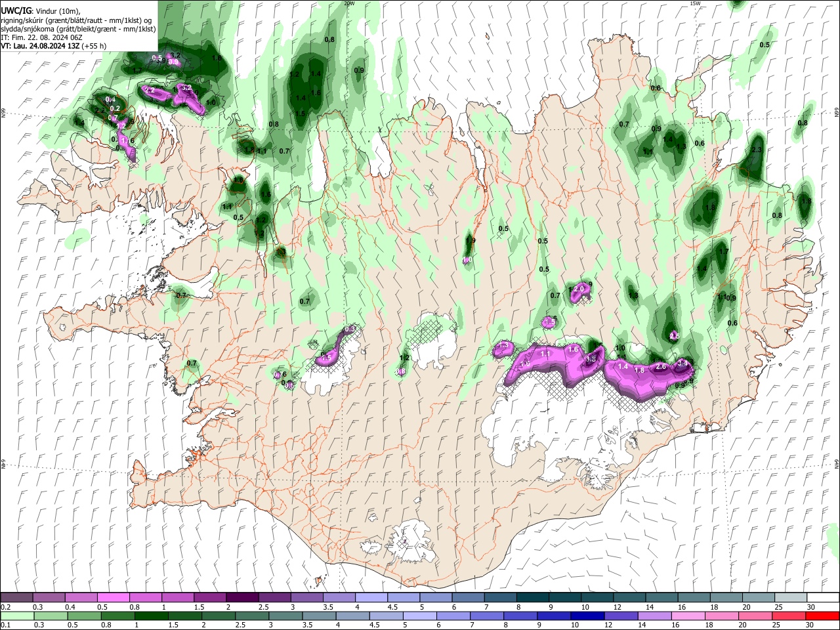Image resolution: width=840 pixels, height=630 pixels.
Task: Click the 'UWC/IG' title text
Action: [x=15, y=11]
